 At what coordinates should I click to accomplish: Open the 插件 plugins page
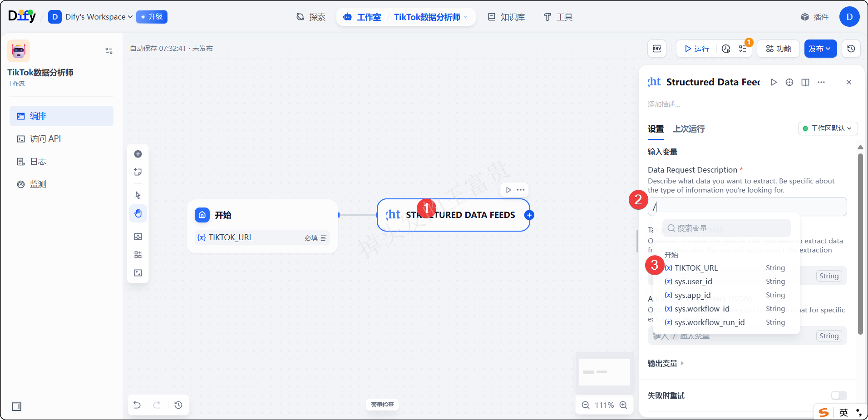pyautogui.click(x=814, y=17)
